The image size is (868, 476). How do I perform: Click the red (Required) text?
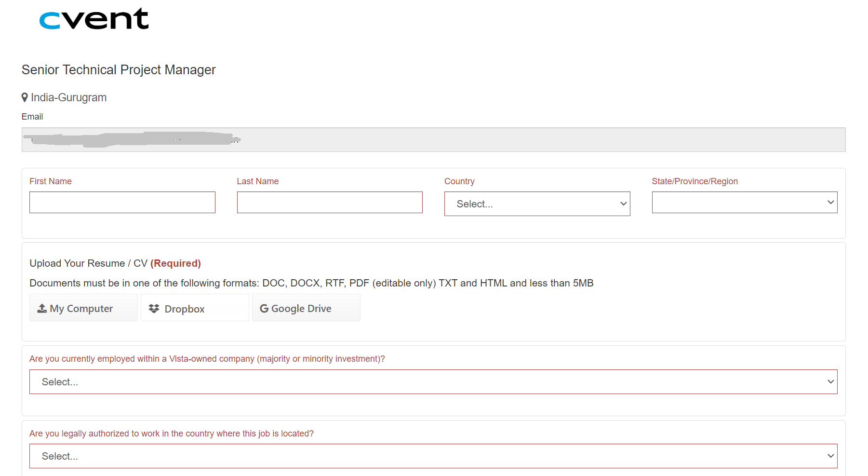(x=175, y=263)
